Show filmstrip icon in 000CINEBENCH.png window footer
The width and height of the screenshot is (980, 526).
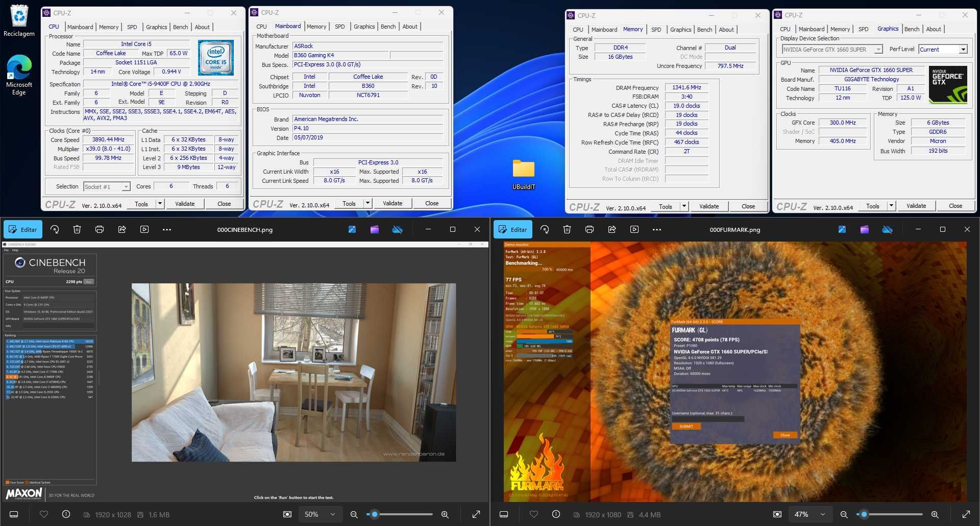click(x=14, y=514)
